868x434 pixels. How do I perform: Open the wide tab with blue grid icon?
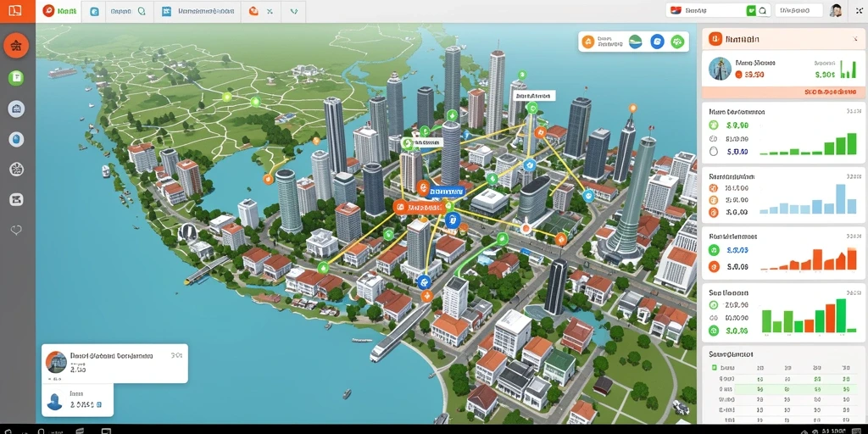coord(197,11)
